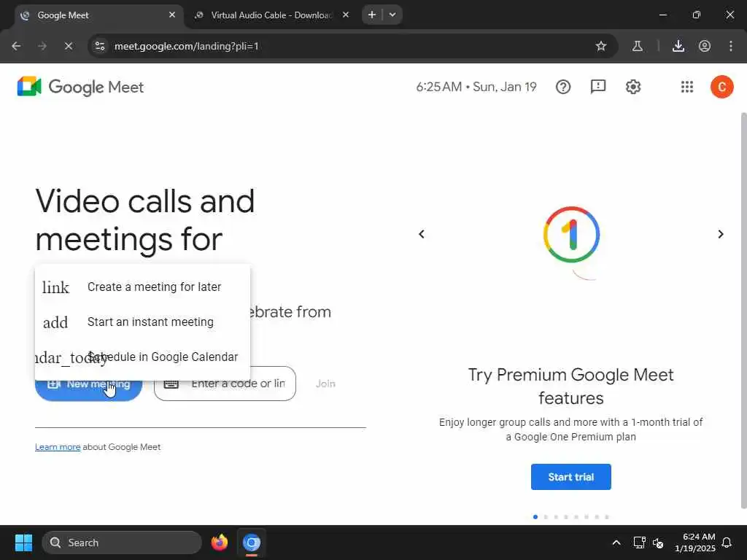
Task: Open the Learn more link
Action: point(58,447)
